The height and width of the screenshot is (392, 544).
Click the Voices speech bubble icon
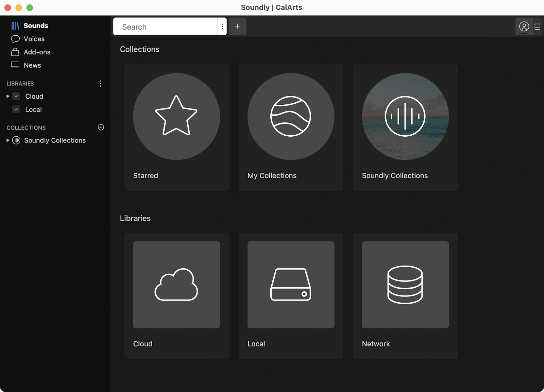coord(15,39)
